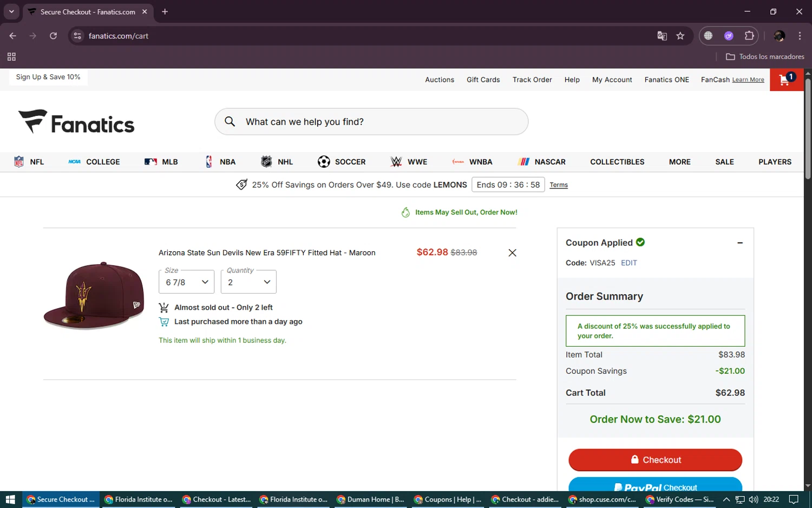
Task: Open the SOCCER menu
Action: (342, 162)
